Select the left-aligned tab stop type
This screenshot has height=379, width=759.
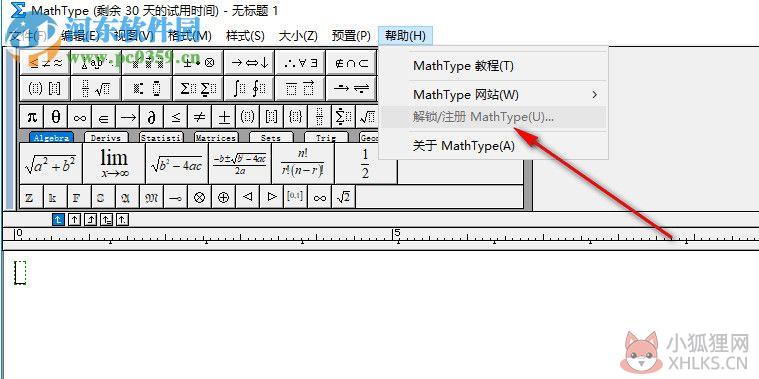[58, 220]
